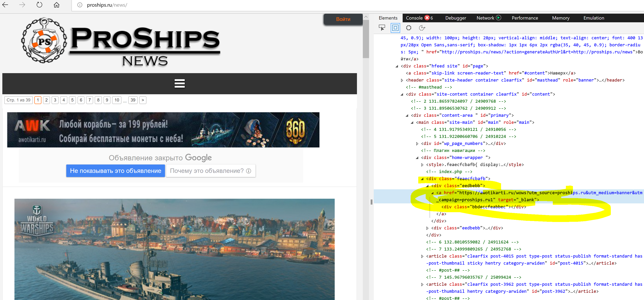Open the Console tab
Screen dimensions: 644x300
(x=414, y=18)
